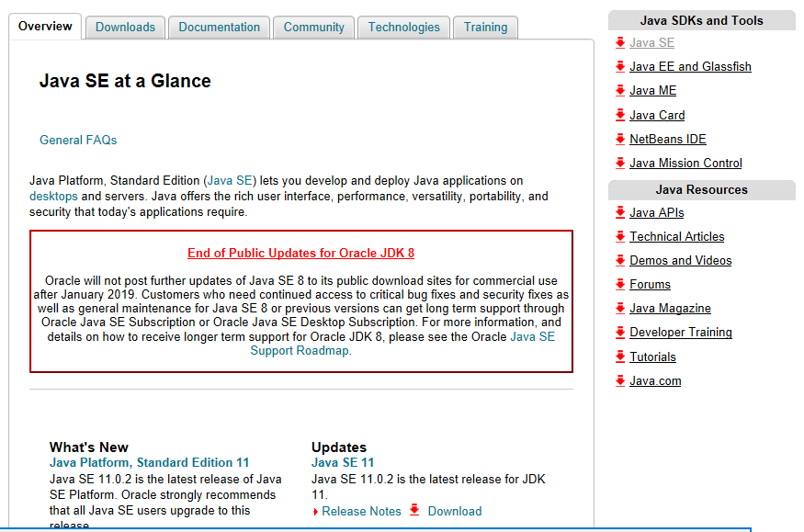The width and height of the screenshot is (804, 532).
Task: Open the Technologies tab
Action: click(403, 28)
